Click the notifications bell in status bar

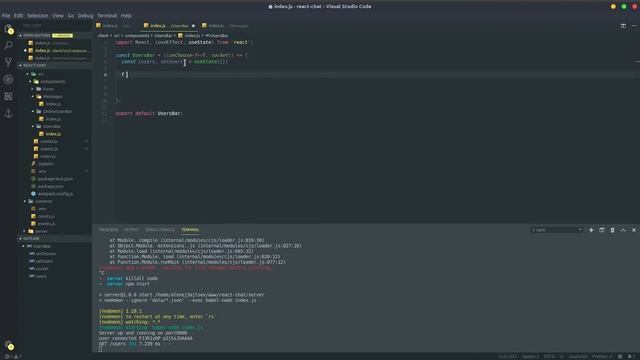click(631, 356)
